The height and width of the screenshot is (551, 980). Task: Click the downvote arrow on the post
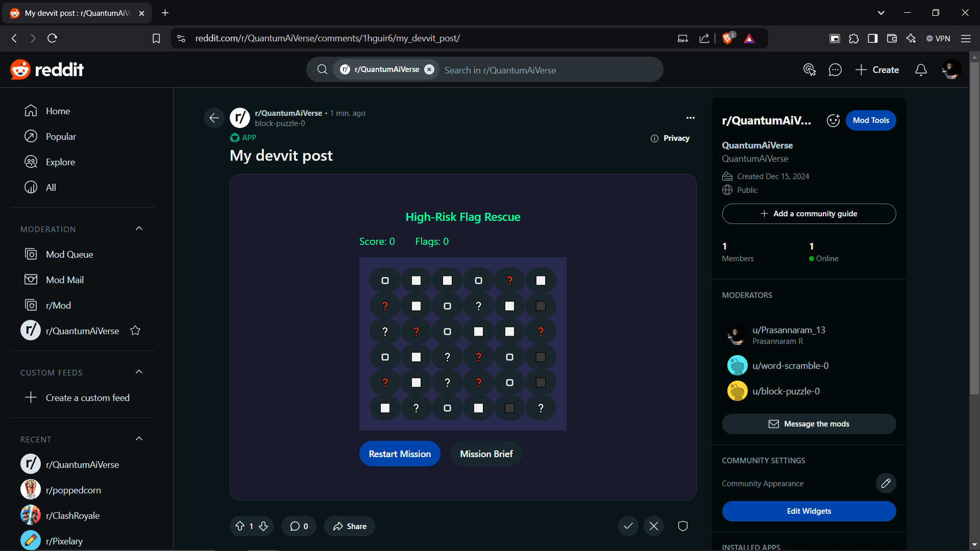(263, 526)
